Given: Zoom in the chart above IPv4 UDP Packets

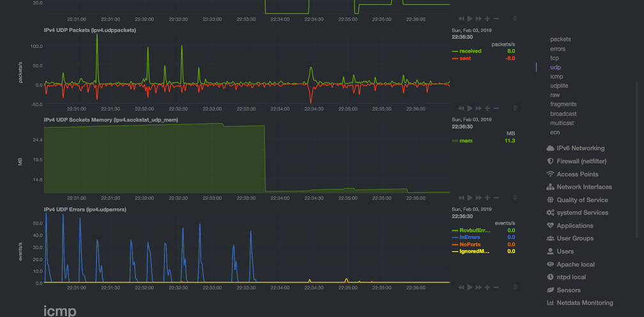Looking at the screenshot, I should tap(487, 19).
